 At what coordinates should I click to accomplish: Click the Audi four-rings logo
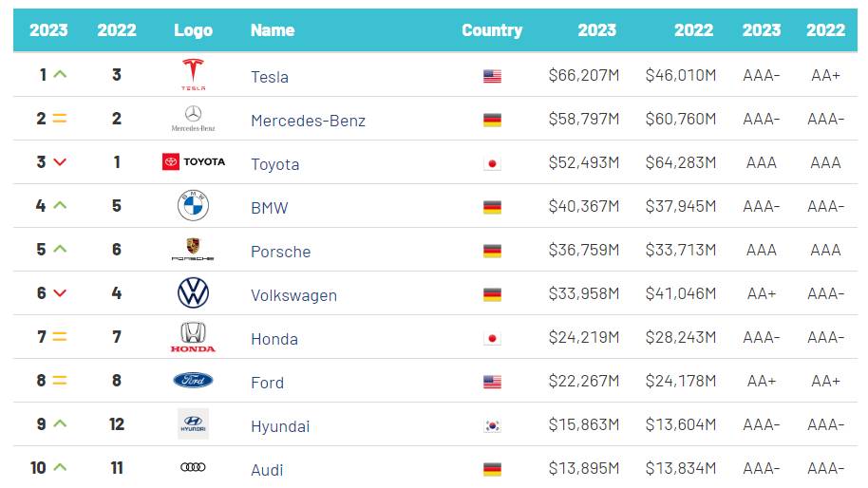[x=193, y=467]
